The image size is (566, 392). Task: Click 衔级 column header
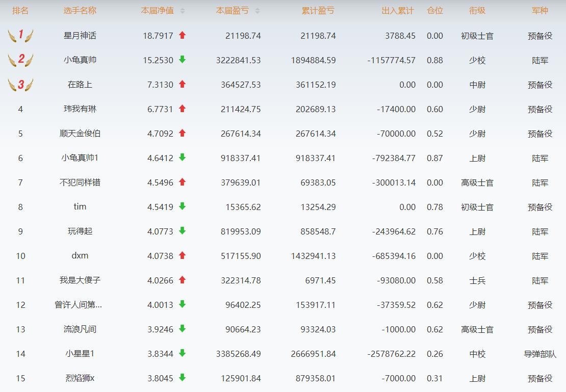tap(477, 11)
